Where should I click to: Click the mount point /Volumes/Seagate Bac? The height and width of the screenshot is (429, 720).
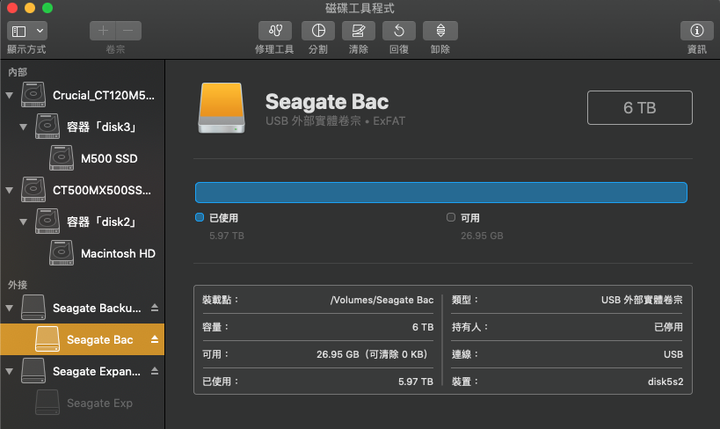click(382, 300)
